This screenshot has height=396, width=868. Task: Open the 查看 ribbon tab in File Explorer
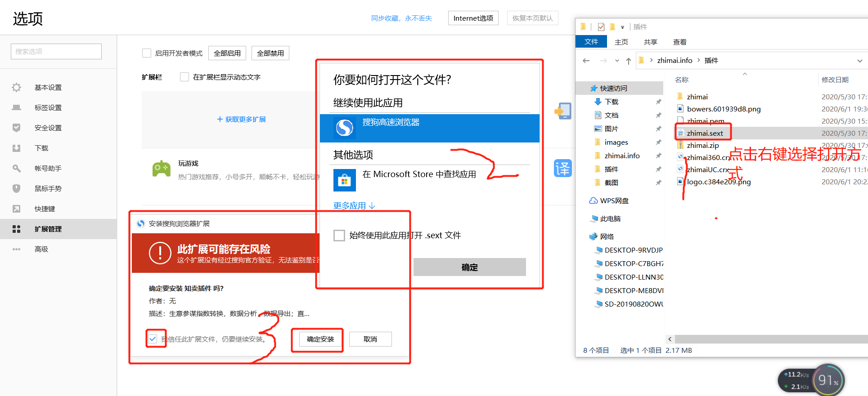coord(680,42)
